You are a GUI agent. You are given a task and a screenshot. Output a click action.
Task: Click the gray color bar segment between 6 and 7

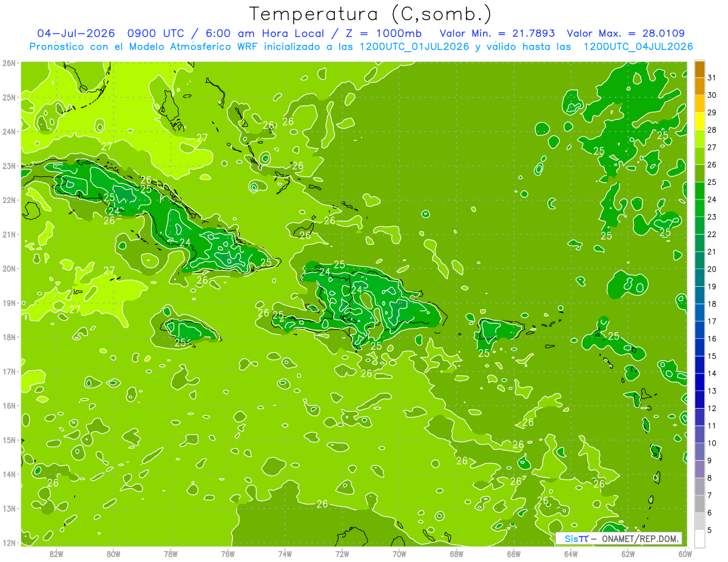click(699, 504)
